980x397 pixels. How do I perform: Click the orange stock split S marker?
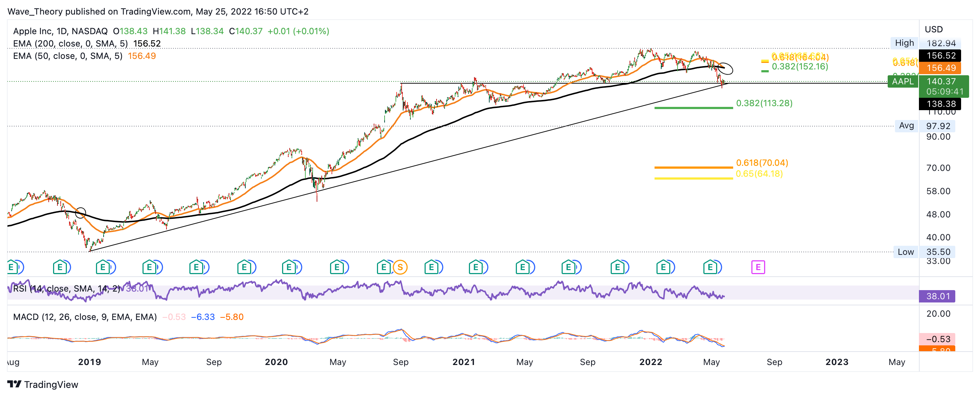[x=400, y=267]
